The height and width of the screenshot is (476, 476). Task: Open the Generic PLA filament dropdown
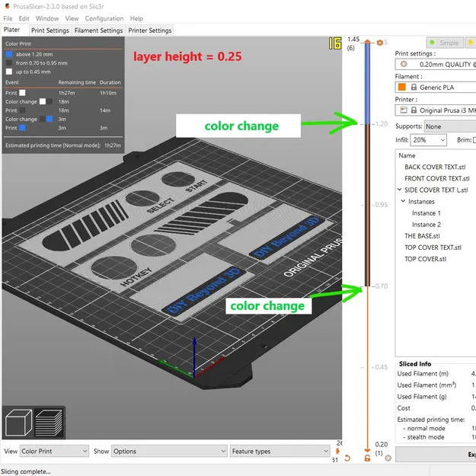tap(436, 87)
